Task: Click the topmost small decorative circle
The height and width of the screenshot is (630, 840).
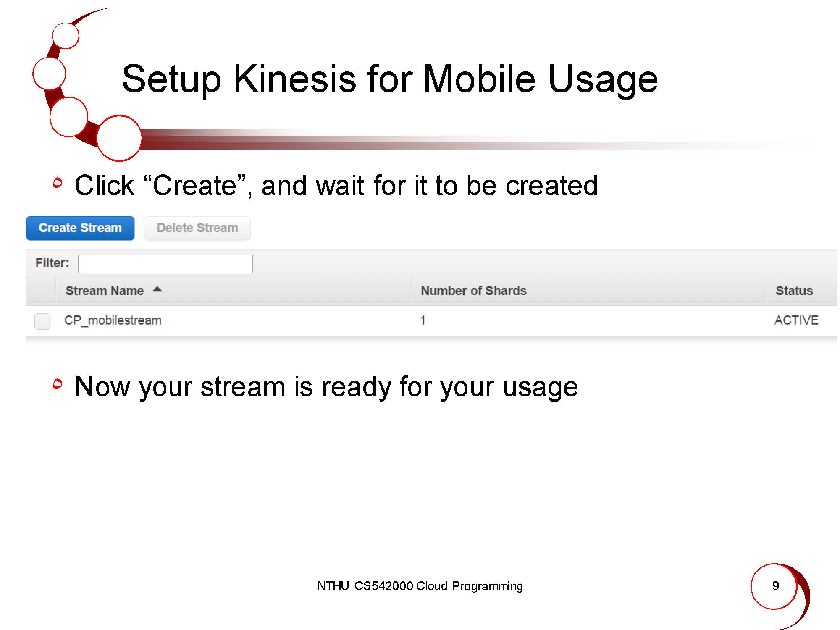Action: pyautogui.click(x=66, y=35)
